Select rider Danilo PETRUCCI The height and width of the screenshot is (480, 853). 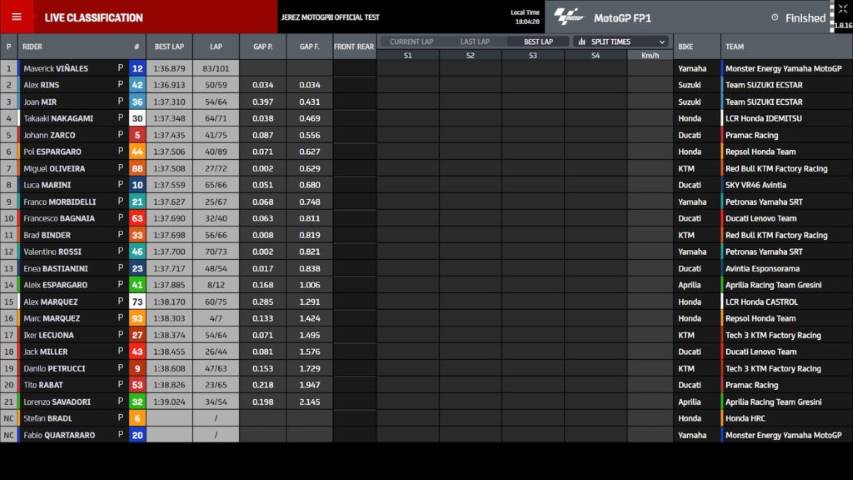point(54,368)
